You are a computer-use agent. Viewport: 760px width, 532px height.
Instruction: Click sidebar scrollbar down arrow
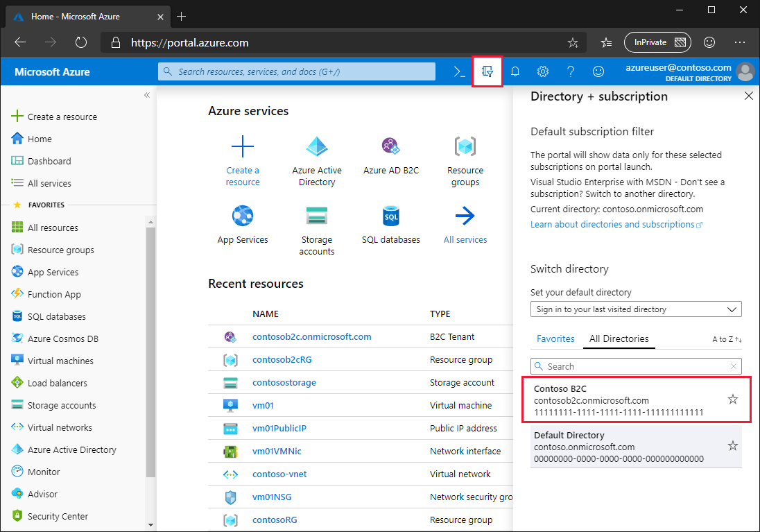[150, 525]
